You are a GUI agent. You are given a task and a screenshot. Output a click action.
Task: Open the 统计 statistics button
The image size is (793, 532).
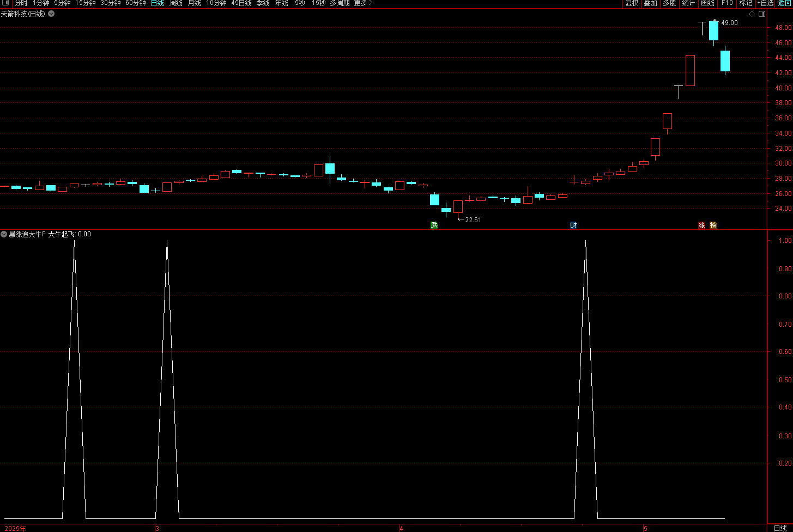point(688,3)
